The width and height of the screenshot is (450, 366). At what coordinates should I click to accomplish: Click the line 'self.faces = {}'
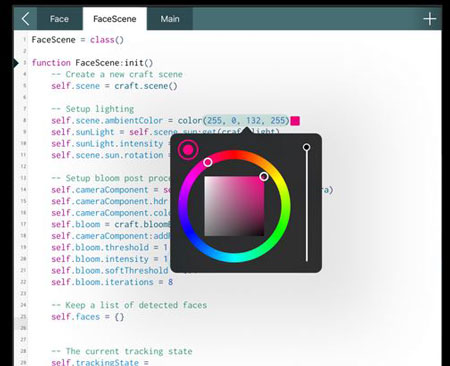(88, 317)
